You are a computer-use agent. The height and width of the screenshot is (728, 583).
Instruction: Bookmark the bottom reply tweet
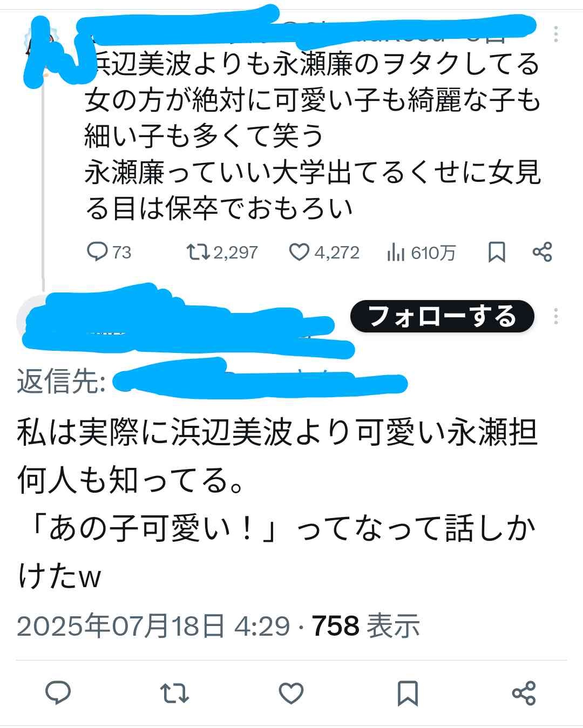point(408,693)
